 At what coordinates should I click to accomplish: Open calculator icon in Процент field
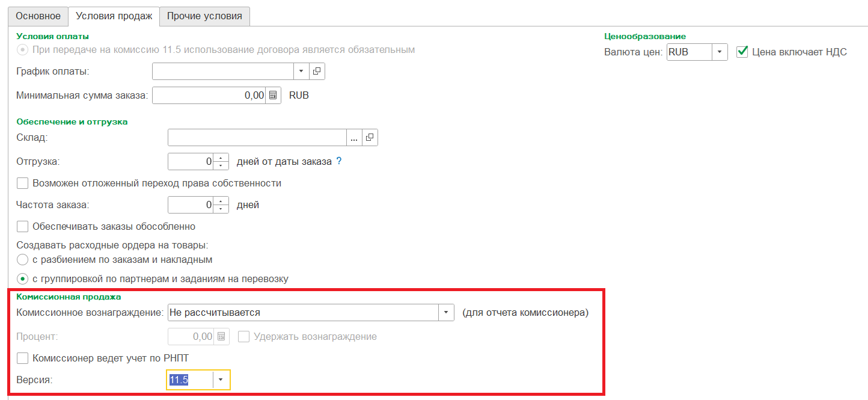pyautogui.click(x=221, y=336)
